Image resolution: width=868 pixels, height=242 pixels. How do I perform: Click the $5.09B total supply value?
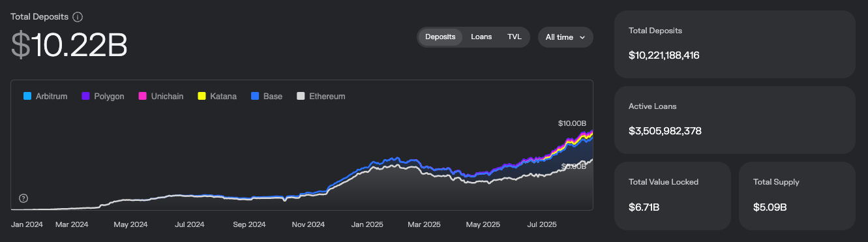tap(770, 207)
